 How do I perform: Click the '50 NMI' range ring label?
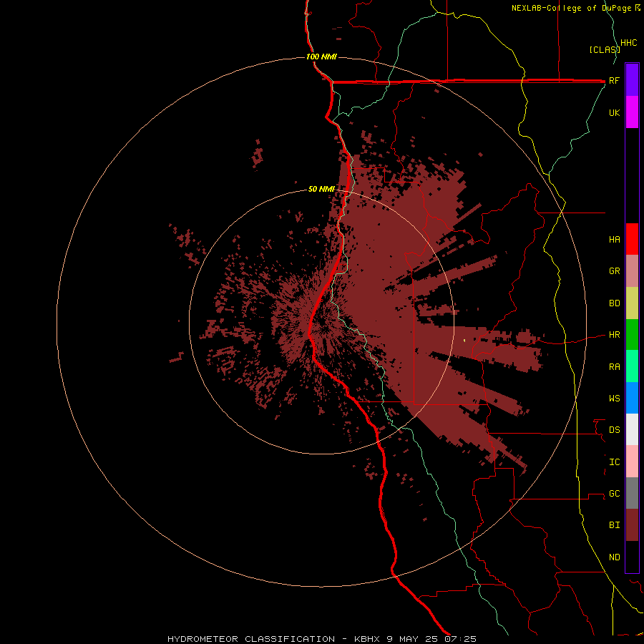321,189
